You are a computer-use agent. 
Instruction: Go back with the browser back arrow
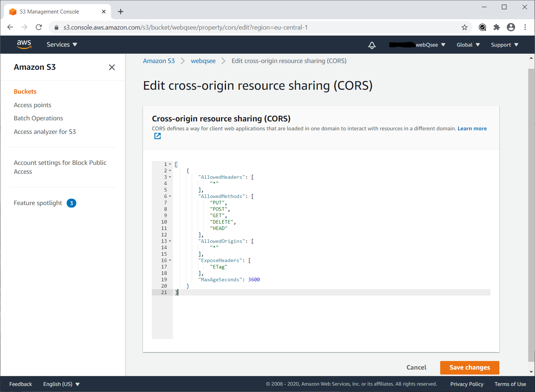[x=10, y=27]
